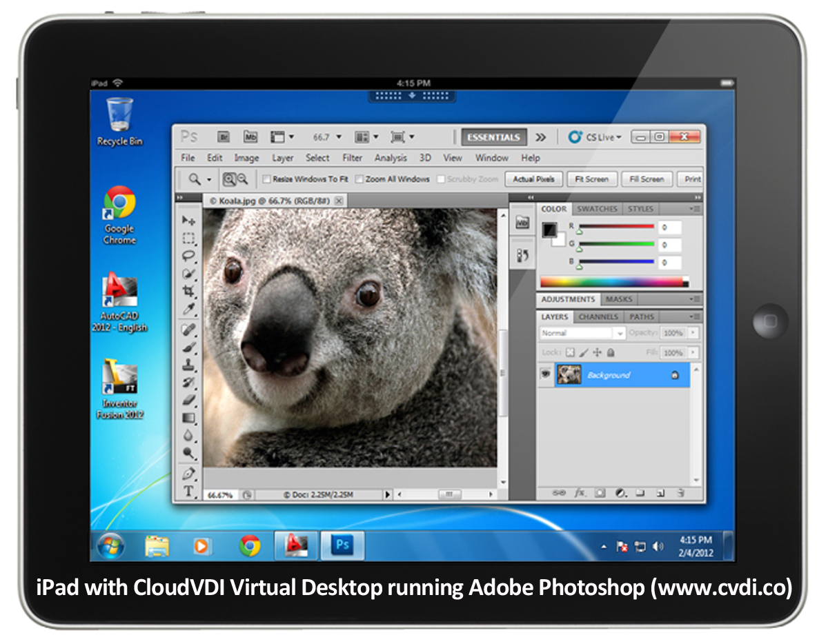Open Mini Bridge panel in collapsed dock
The height and width of the screenshot is (644, 828).
522,223
